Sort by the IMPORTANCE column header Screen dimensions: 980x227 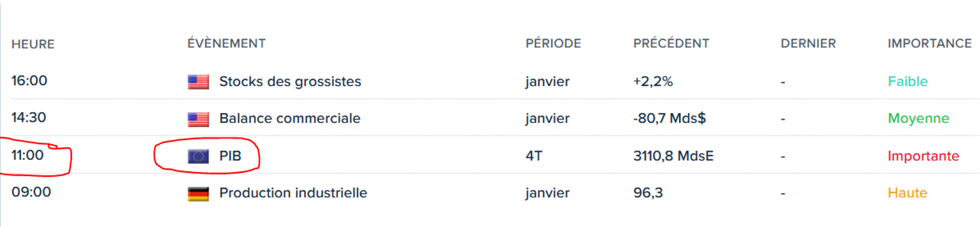pyautogui.click(x=929, y=44)
